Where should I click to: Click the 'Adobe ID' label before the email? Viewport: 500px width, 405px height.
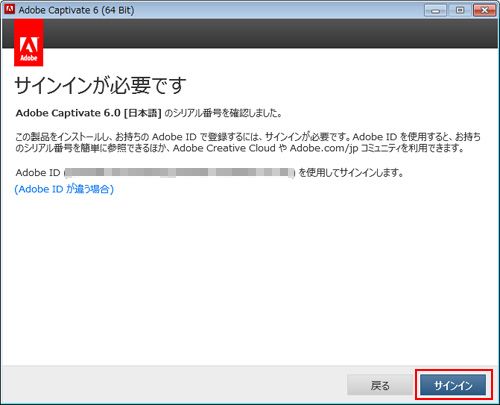(38, 173)
